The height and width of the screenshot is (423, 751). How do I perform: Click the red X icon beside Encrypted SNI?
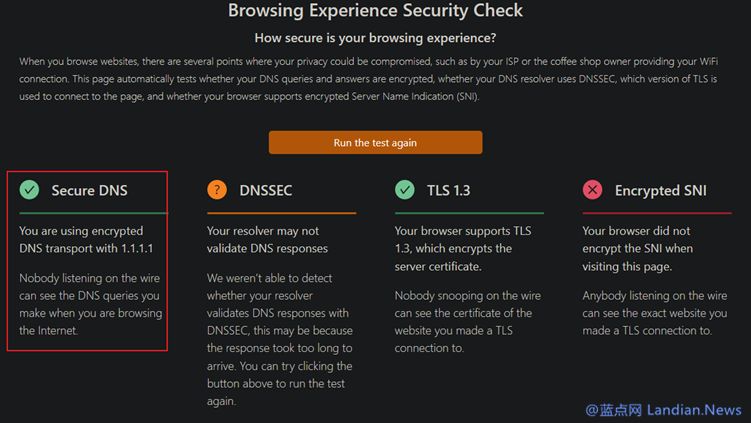(592, 190)
